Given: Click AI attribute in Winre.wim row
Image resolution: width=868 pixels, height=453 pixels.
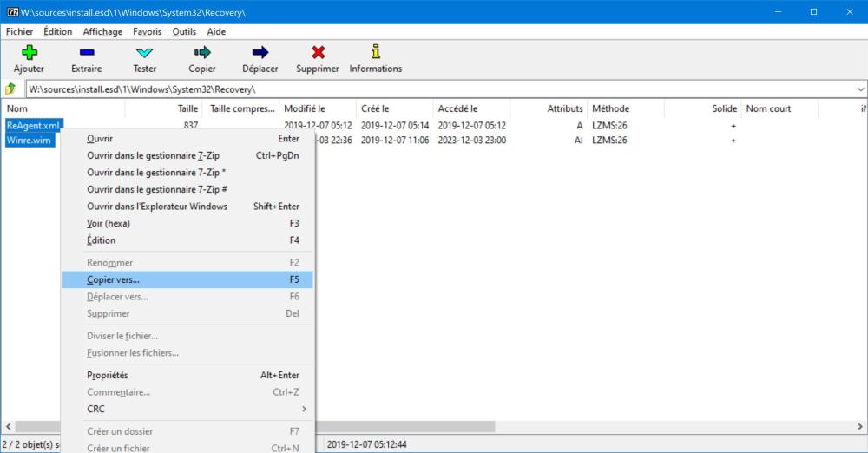Looking at the screenshot, I should click(x=578, y=140).
